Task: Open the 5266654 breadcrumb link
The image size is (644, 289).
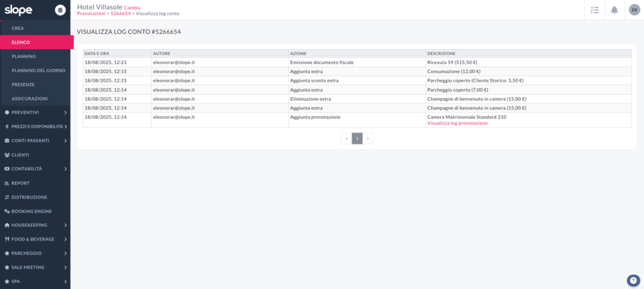Action: tap(120, 13)
